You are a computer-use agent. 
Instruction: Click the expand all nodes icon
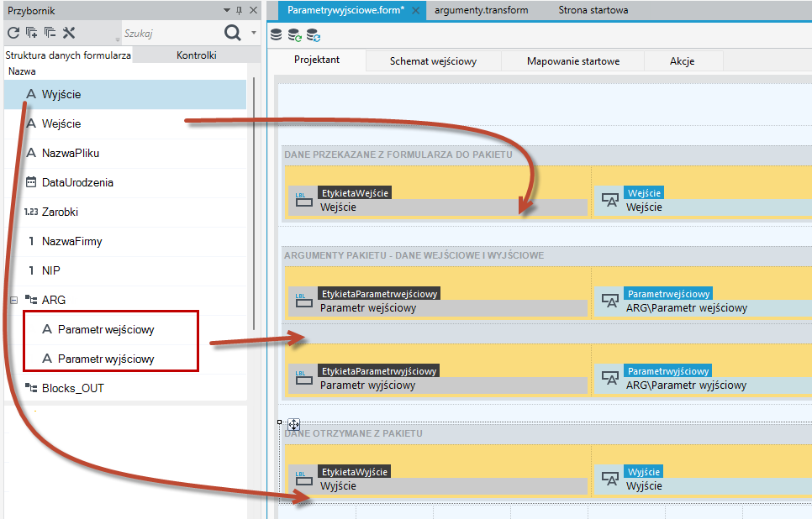tap(32, 33)
